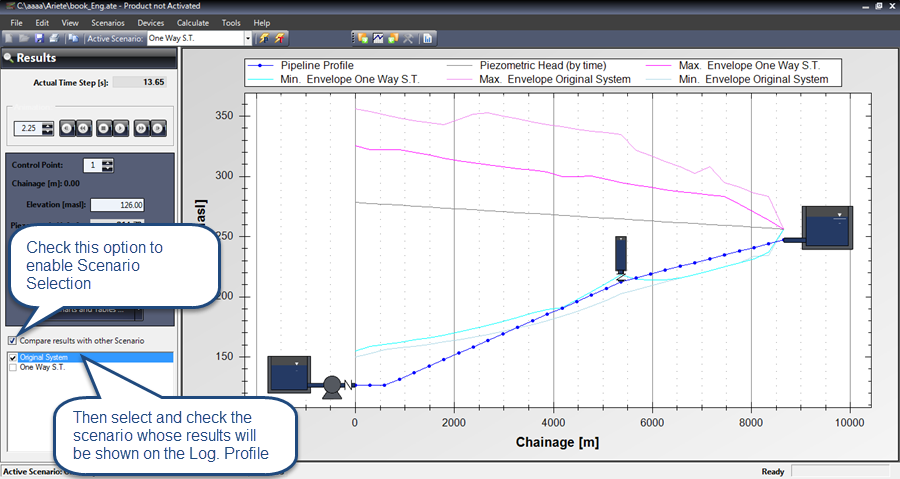Click the line chart profile icon
The width and height of the screenshot is (900, 479).
379,39
